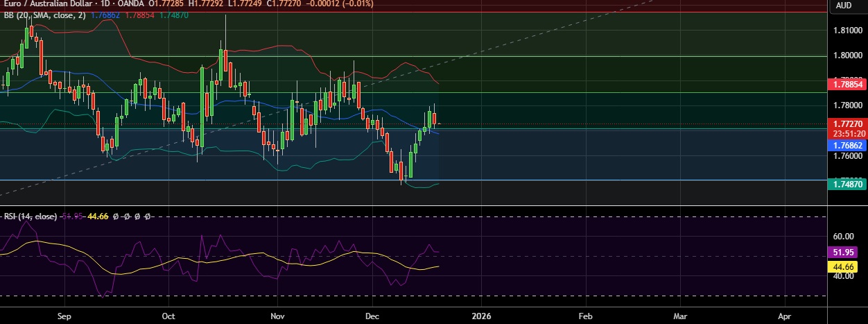This screenshot has width=868, height=324.
Task: Click the 1.76000 price axis tick
Action: tap(847, 156)
